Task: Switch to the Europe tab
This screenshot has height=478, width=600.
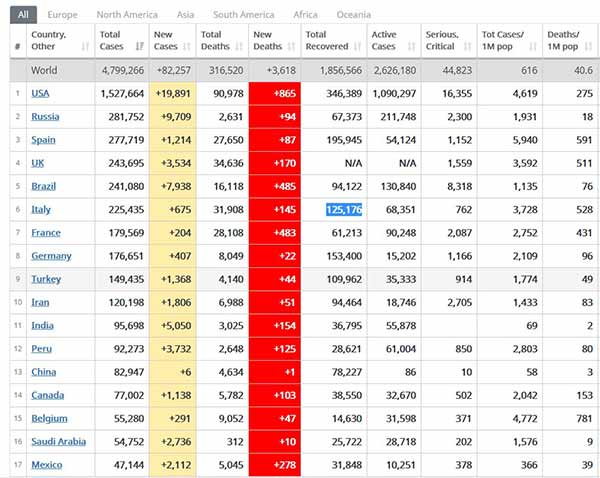Action: pos(62,15)
